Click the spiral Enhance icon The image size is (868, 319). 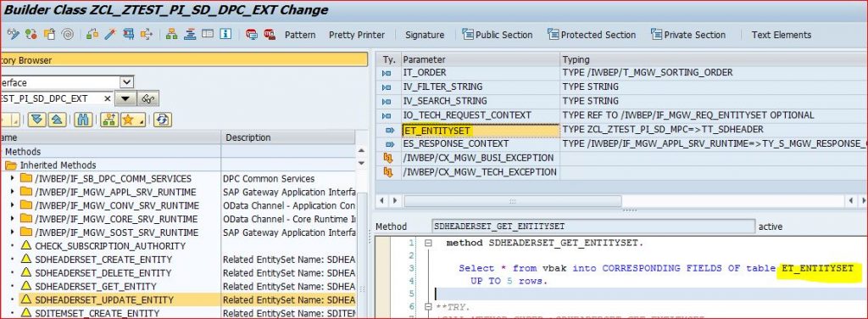68,34
